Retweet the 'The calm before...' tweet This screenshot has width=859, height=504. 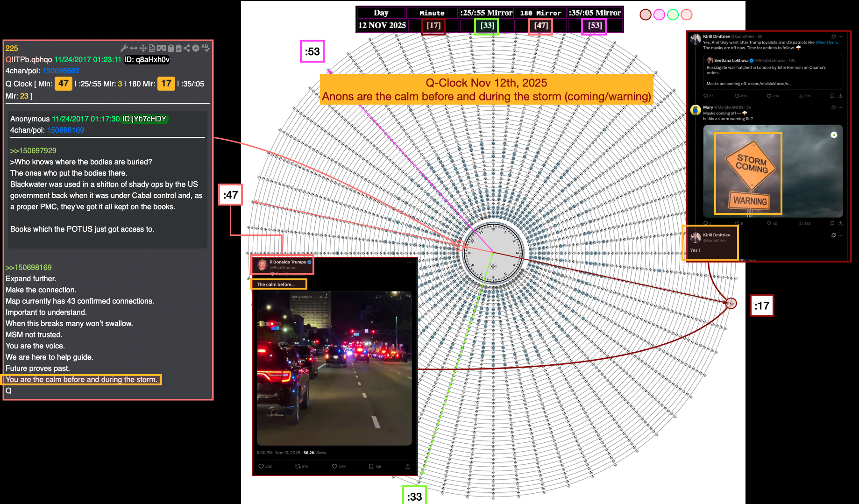(298, 466)
